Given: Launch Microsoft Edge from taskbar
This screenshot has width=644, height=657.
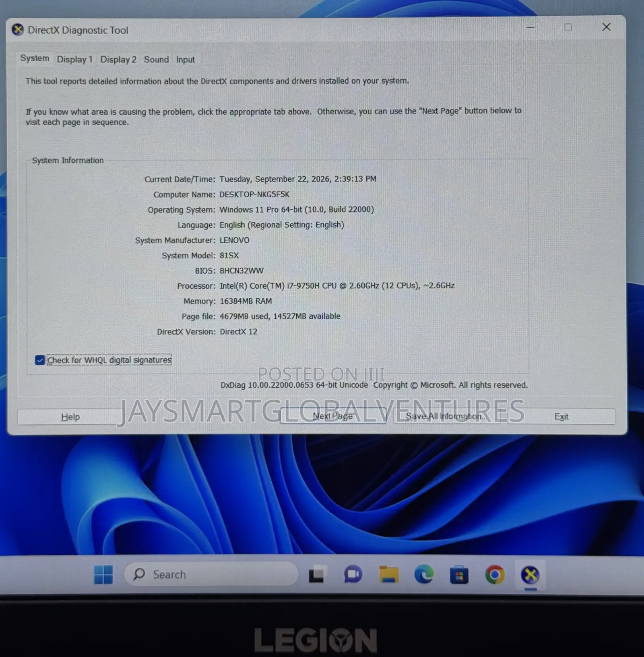Looking at the screenshot, I should (424, 574).
